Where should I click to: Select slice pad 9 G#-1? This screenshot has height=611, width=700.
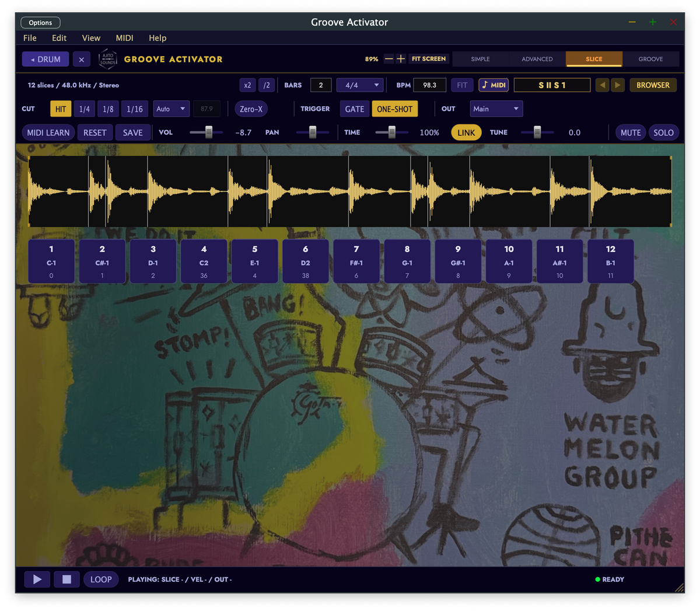pos(458,261)
